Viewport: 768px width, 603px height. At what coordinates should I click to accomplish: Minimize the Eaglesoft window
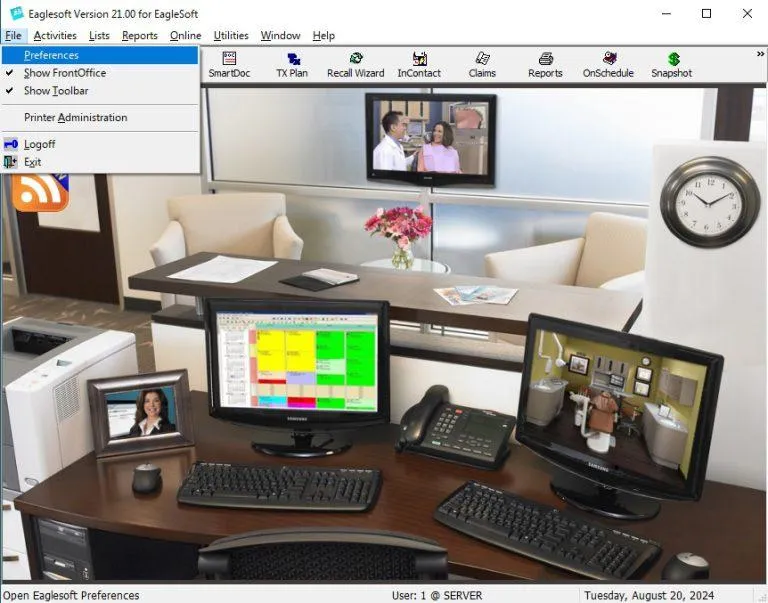click(666, 13)
